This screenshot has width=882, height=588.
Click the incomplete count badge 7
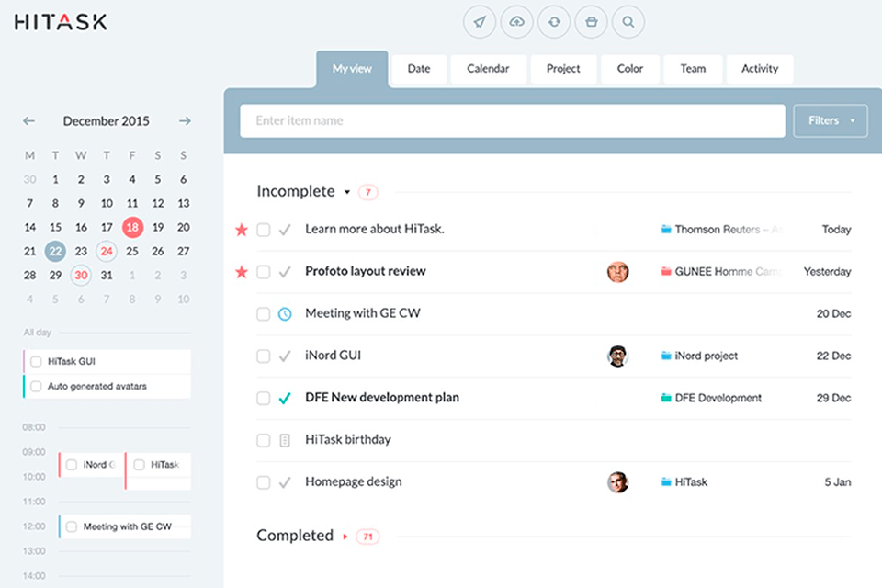[368, 192]
